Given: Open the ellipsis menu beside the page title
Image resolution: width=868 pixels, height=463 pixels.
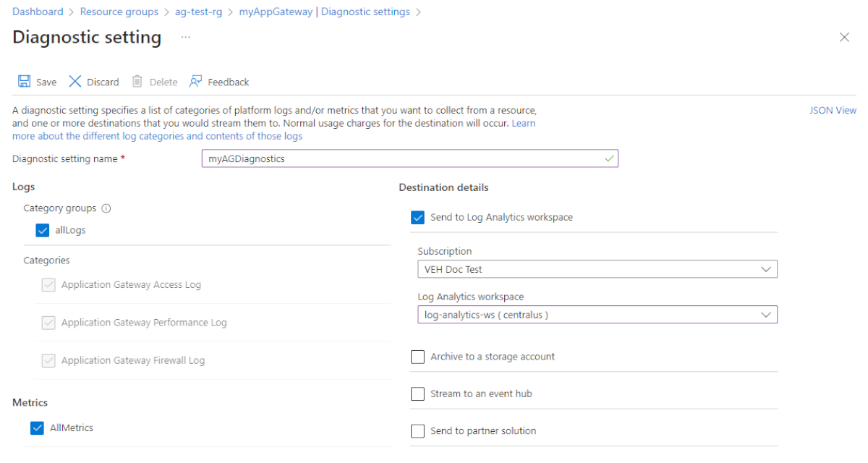Looking at the screenshot, I should [185, 37].
